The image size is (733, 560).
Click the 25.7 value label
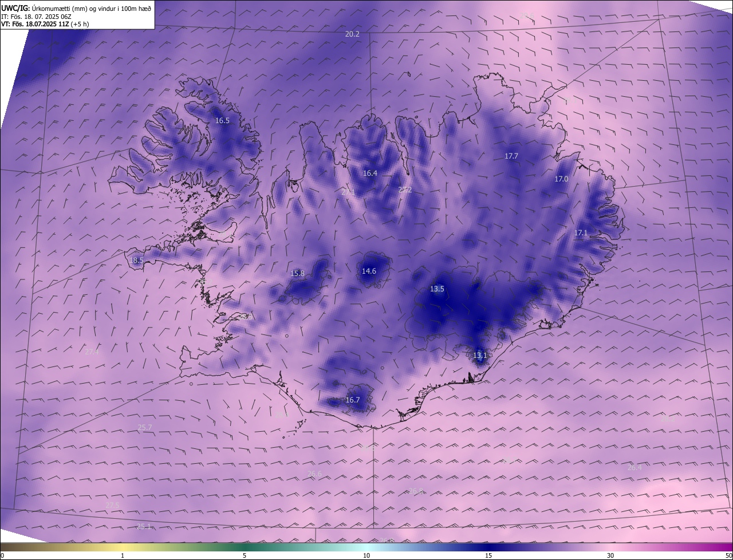[145, 428]
